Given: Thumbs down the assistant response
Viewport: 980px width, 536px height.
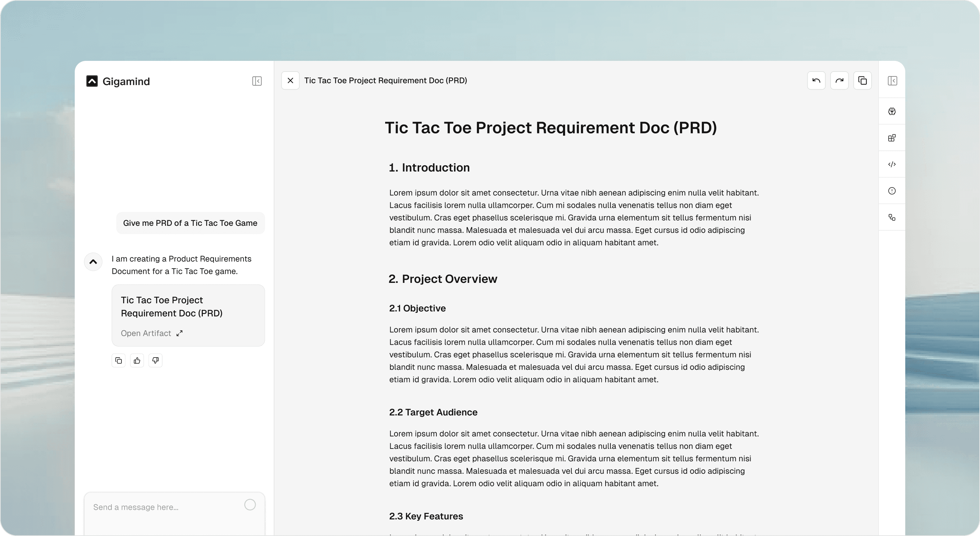Looking at the screenshot, I should click(x=155, y=360).
